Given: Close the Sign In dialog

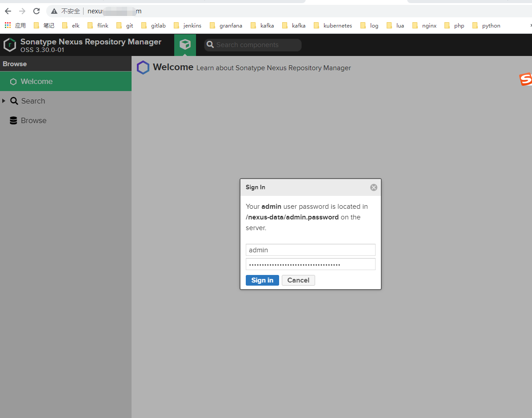Looking at the screenshot, I should point(373,187).
